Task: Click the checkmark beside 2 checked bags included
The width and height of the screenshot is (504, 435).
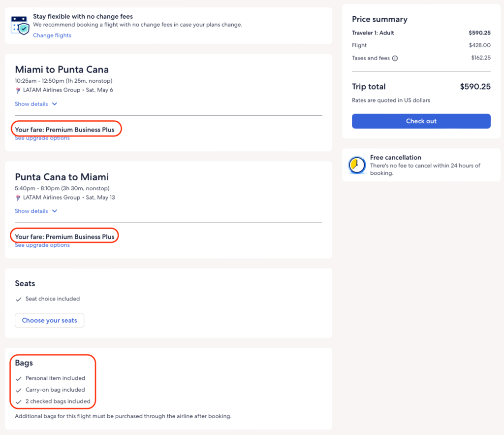Action: coord(19,402)
